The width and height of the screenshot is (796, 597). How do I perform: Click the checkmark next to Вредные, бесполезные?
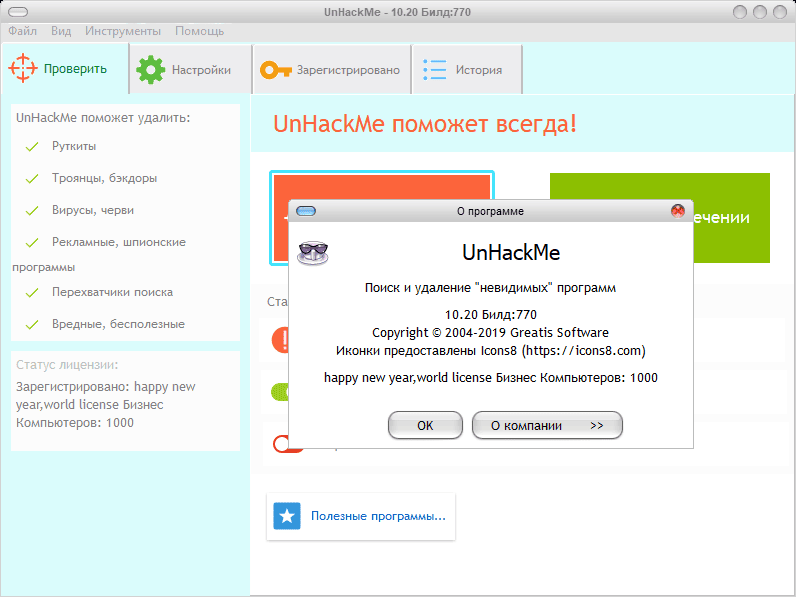pyautogui.click(x=32, y=325)
